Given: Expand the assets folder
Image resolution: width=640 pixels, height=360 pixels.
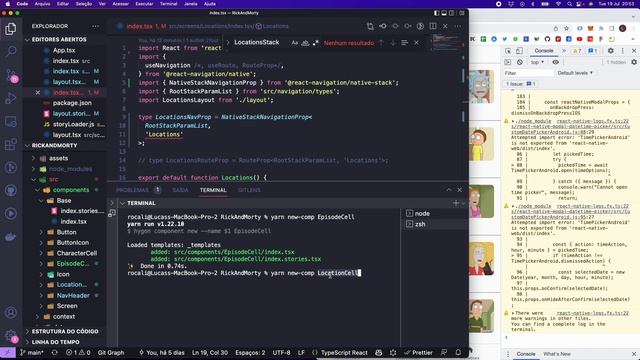Looking at the screenshot, I should tap(58, 158).
